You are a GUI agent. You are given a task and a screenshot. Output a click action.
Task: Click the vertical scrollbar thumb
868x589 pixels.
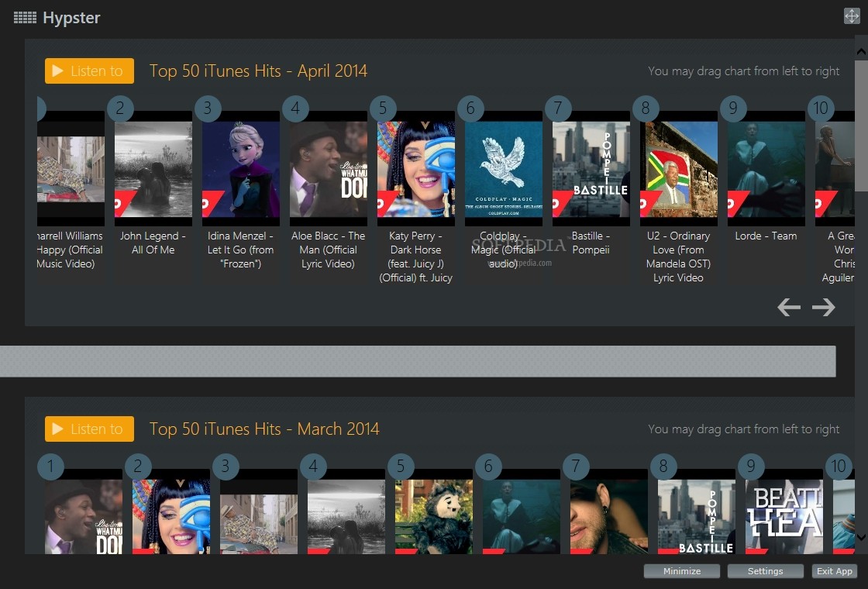click(861, 126)
